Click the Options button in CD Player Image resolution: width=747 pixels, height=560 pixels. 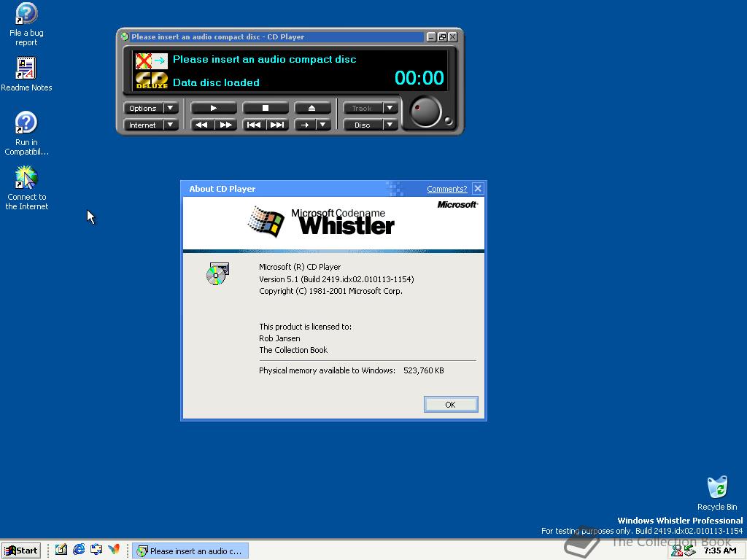point(143,108)
